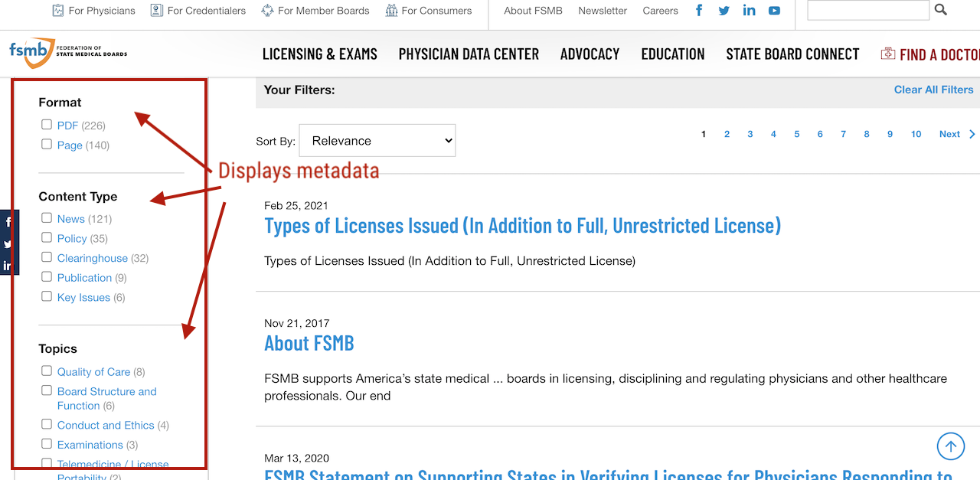Go to results page 7

[x=843, y=134]
